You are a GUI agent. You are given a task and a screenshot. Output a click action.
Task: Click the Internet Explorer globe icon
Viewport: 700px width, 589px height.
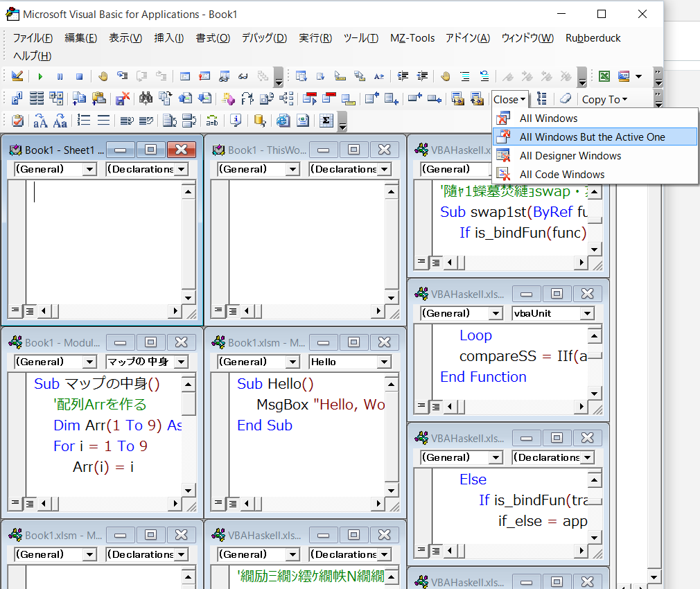(283, 121)
